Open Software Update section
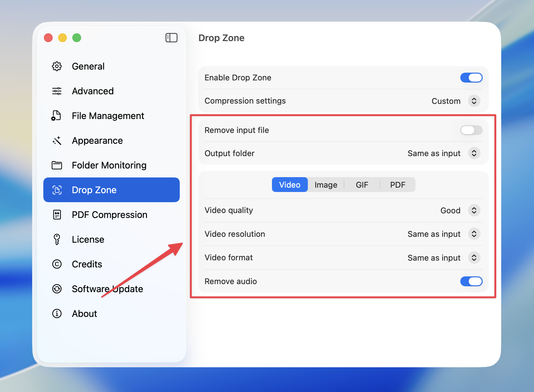 point(111,289)
